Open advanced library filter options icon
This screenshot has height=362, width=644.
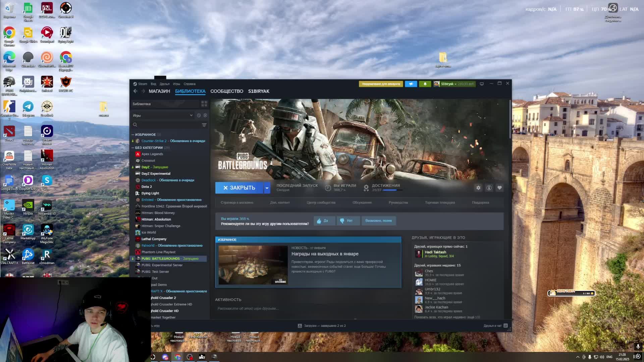click(204, 125)
